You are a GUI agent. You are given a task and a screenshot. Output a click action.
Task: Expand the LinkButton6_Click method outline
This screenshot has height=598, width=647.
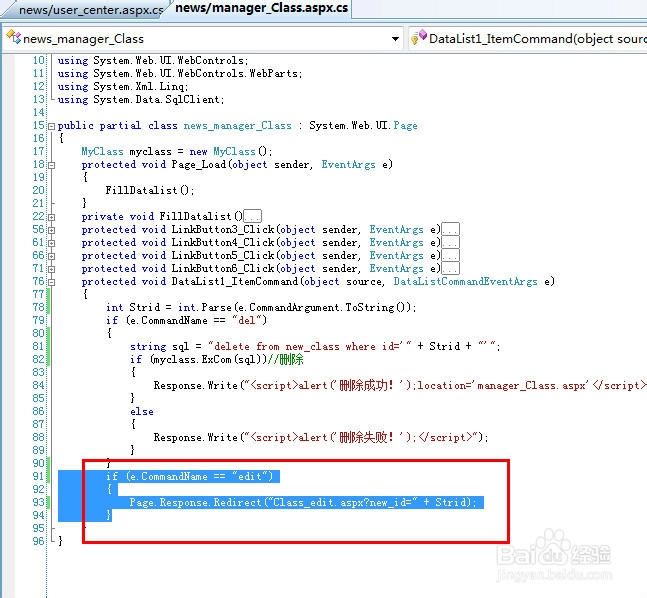(52, 269)
